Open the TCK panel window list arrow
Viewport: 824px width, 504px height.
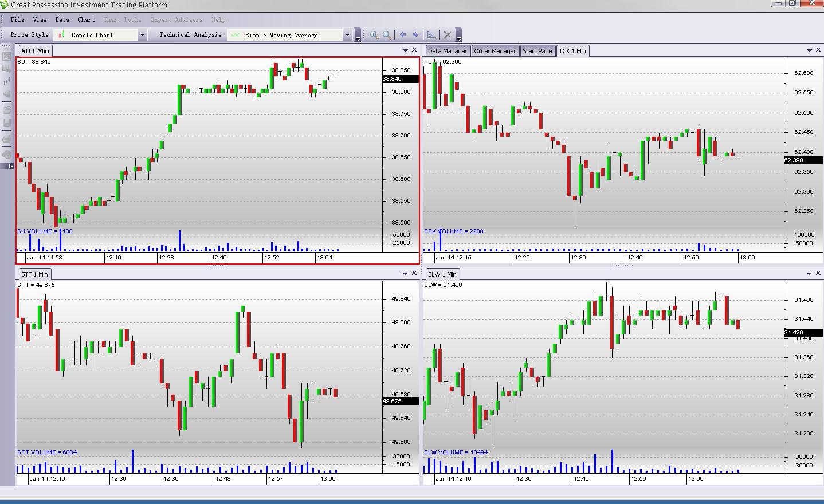[809, 50]
